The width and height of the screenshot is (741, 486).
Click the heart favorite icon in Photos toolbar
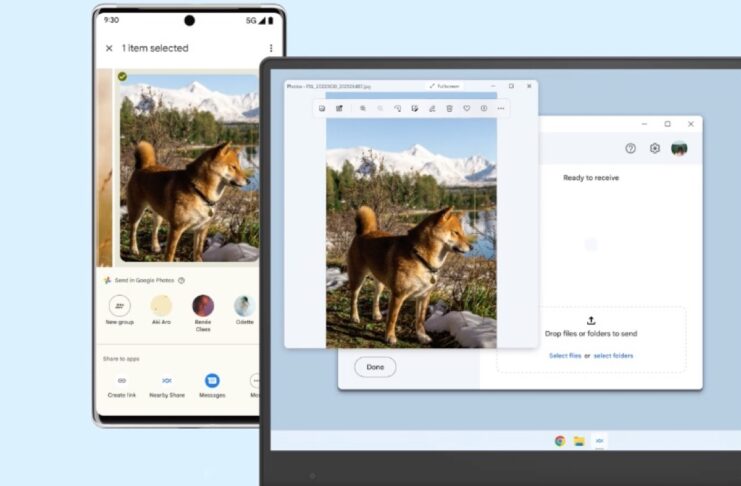click(x=466, y=108)
